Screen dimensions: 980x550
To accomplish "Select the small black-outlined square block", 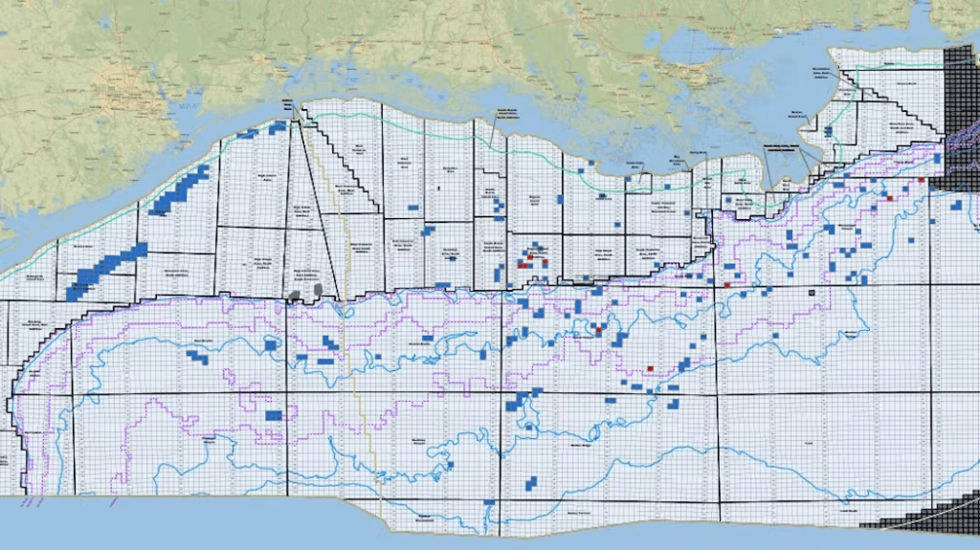I will (x=812, y=293).
